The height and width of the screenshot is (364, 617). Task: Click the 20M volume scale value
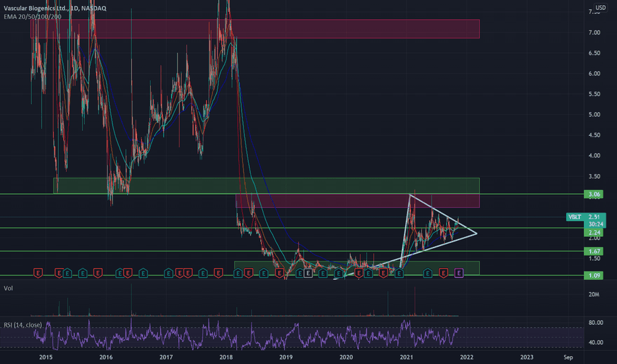[x=594, y=294]
